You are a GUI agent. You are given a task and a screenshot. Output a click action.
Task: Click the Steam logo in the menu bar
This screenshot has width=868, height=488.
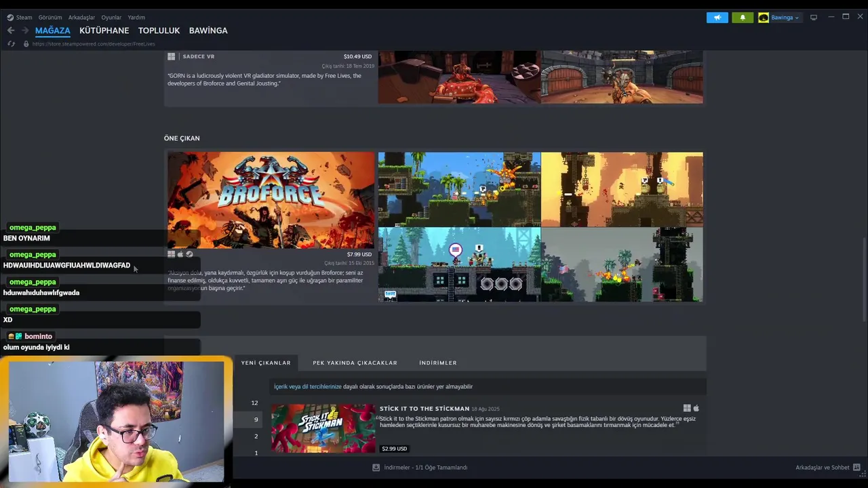click(10, 18)
